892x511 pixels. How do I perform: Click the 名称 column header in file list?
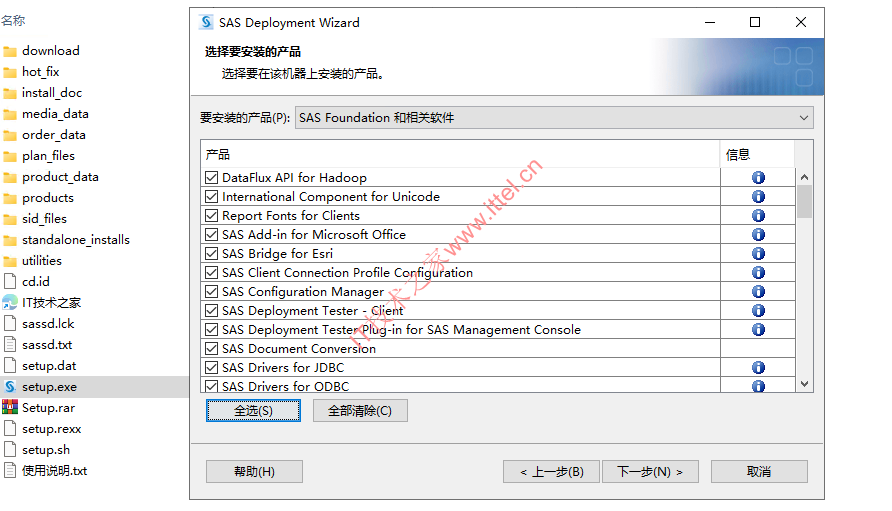(13, 20)
